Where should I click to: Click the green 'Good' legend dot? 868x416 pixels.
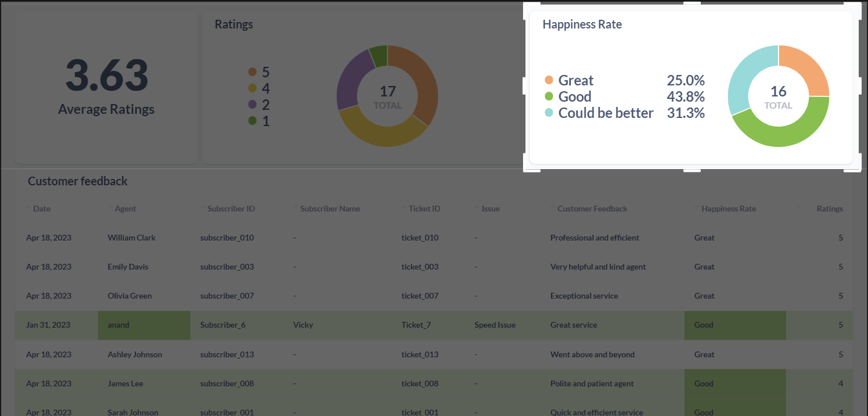(549, 96)
